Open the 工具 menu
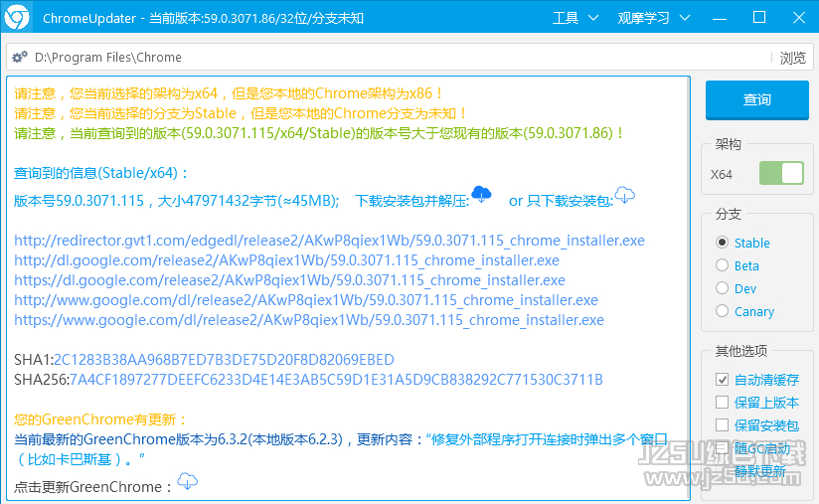This screenshot has height=504, width=819. point(566,18)
